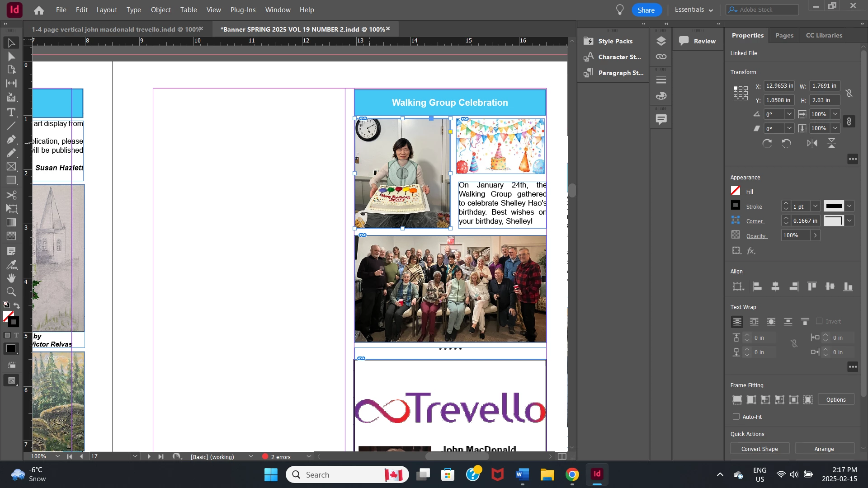The height and width of the screenshot is (488, 868).
Task: Click rotate 90° clockwise icon
Action: pyautogui.click(x=767, y=143)
